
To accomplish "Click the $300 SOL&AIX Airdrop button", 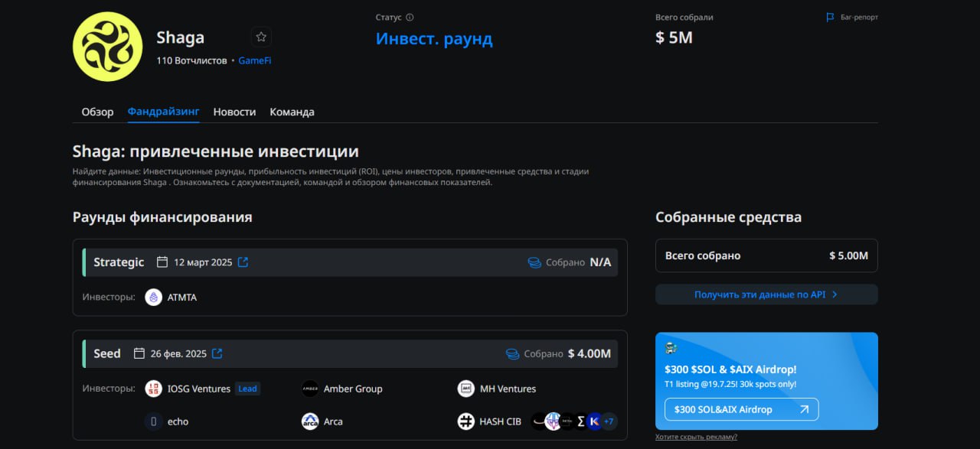I will click(x=741, y=409).
